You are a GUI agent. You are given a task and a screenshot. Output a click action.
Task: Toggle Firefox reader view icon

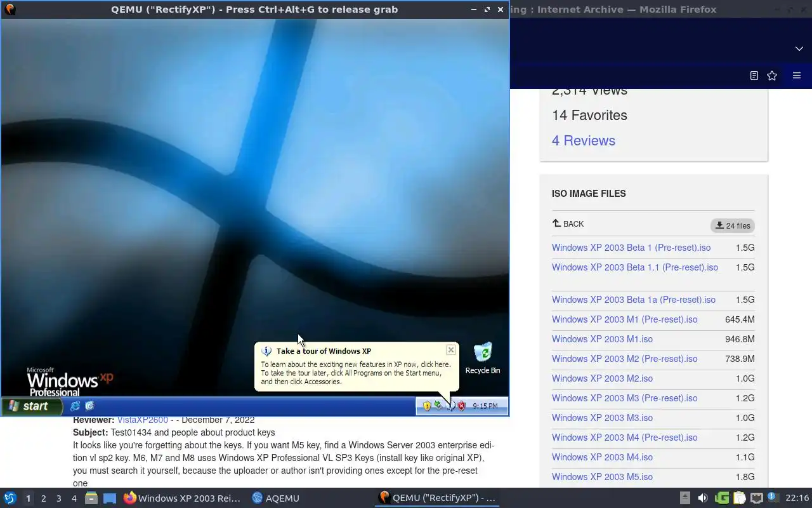(x=754, y=76)
